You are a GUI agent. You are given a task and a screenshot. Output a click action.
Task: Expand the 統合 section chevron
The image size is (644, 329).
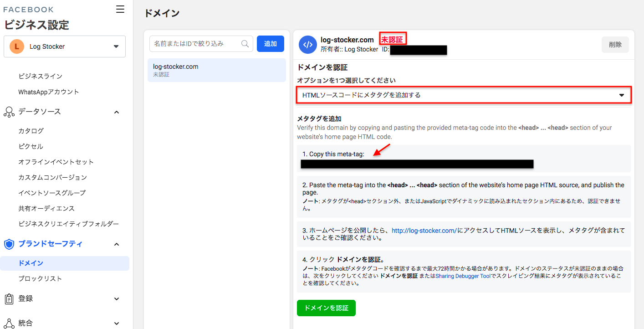pos(117,323)
